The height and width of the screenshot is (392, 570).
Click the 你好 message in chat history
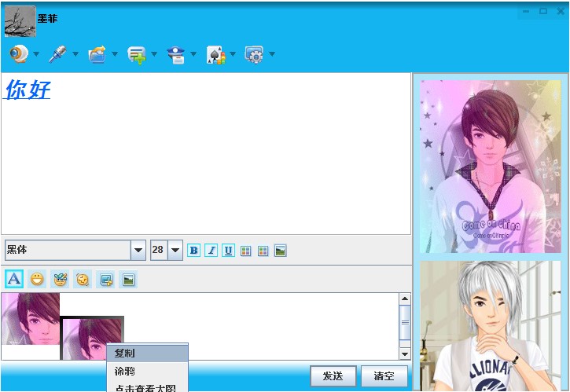(28, 90)
